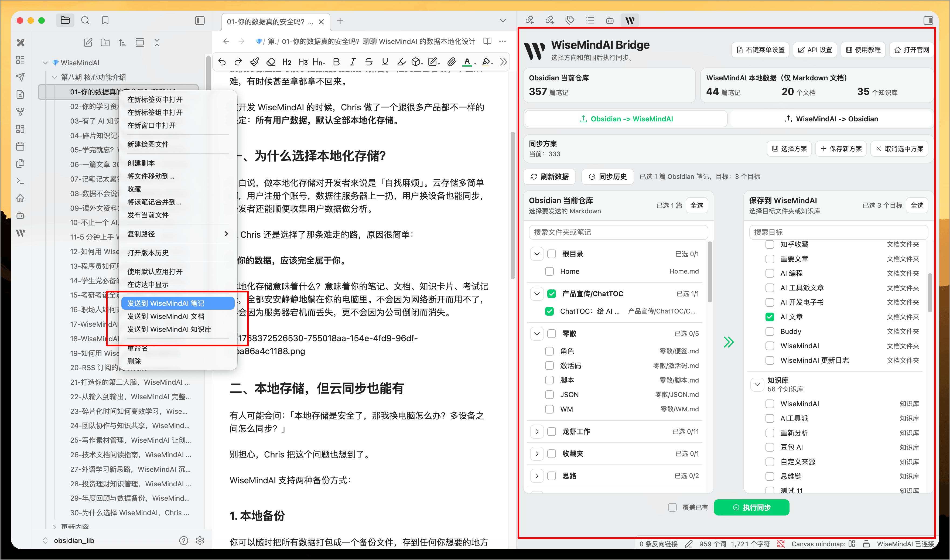Open the tab list dropdown chevron
The image size is (950, 560).
tap(503, 21)
